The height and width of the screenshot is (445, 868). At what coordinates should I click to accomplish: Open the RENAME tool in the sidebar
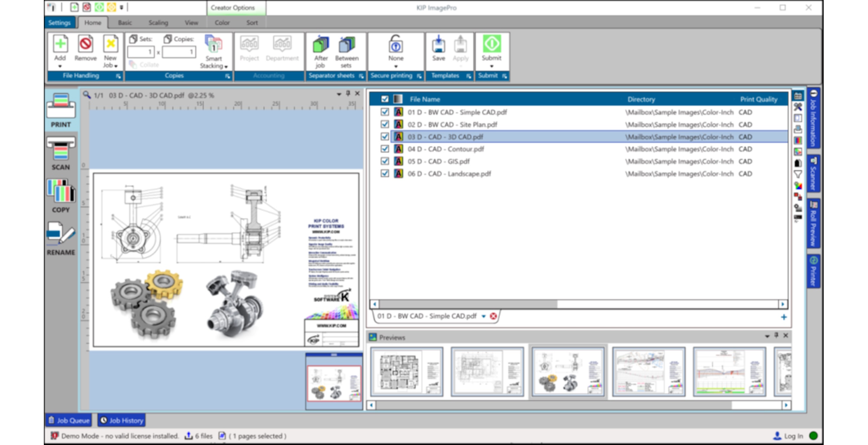point(61,238)
